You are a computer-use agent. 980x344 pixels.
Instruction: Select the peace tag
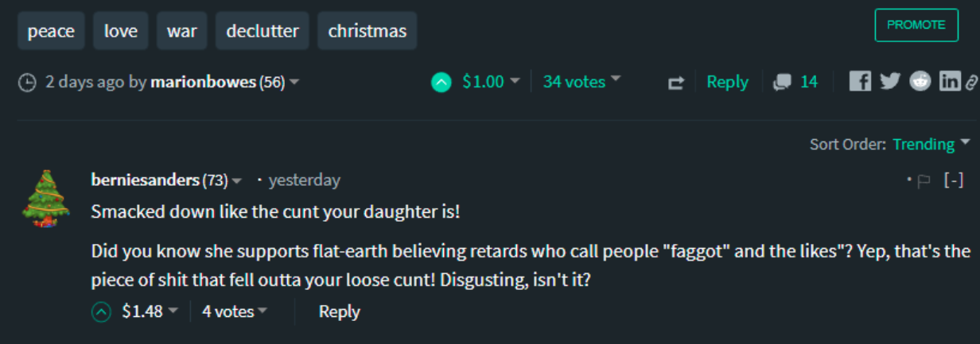click(x=51, y=32)
